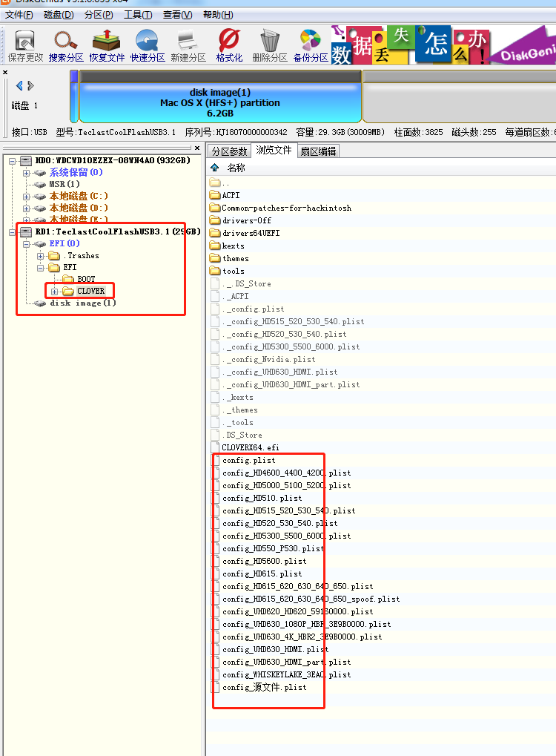Screen dimensions: 556x756
Task: Select config_WHISKEYLAKE_3EA0.plist
Action: tap(287, 674)
